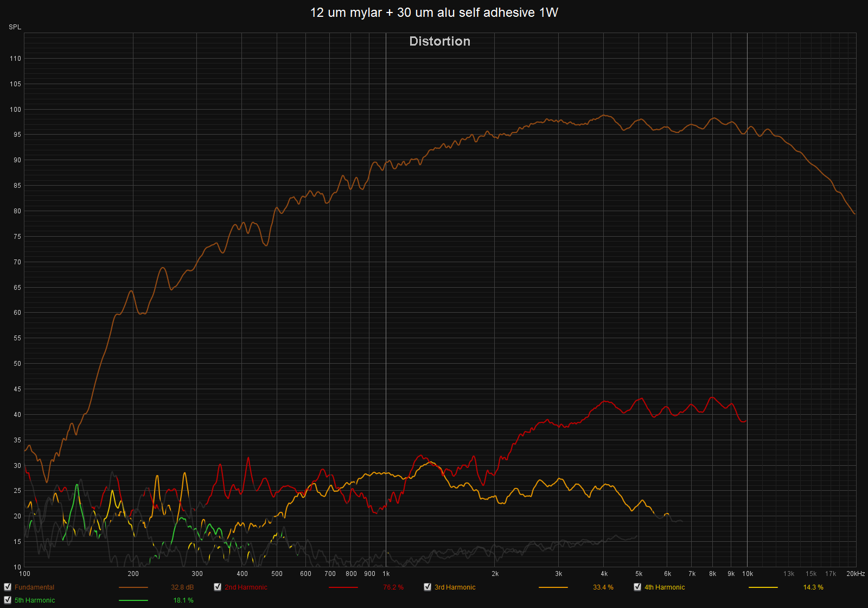
Task: Click the 5th Harmonic legend label
Action: [x=35, y=600]
